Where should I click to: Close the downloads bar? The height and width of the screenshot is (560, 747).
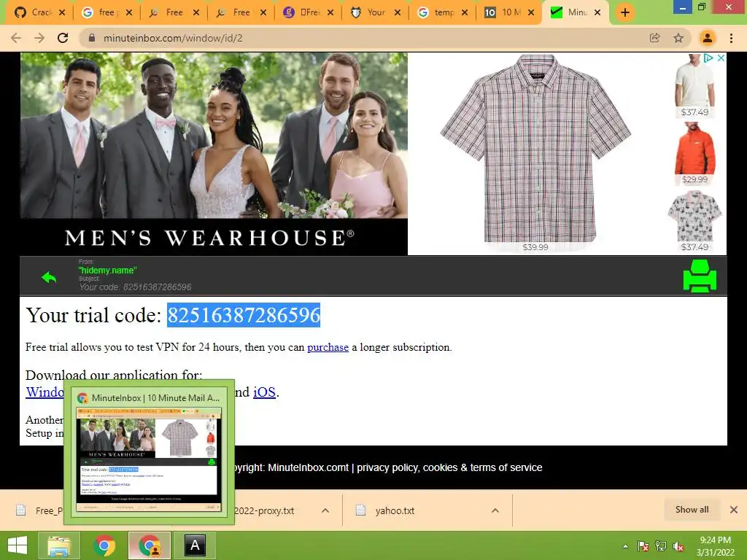[x=734, y=510]
